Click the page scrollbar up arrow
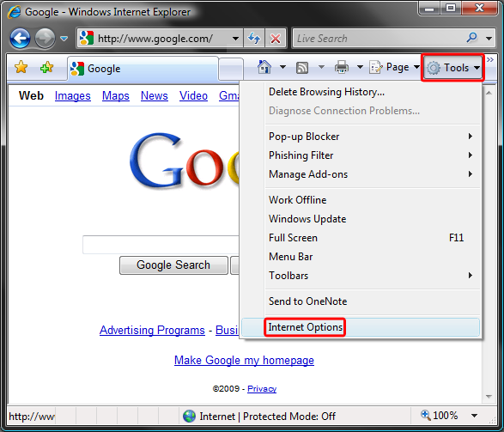The height and width of the screenshot is (432, 504). [x=489, y=94]
